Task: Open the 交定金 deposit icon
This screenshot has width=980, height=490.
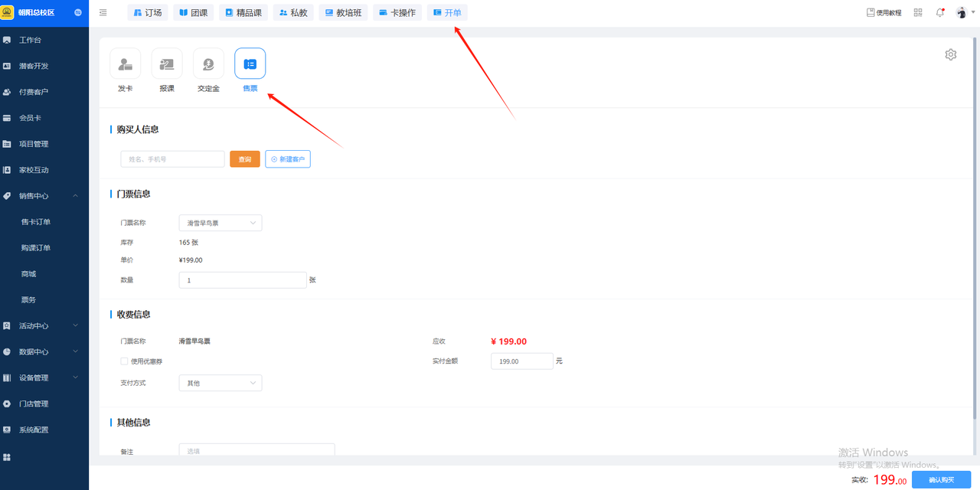Action: point(208,64)
